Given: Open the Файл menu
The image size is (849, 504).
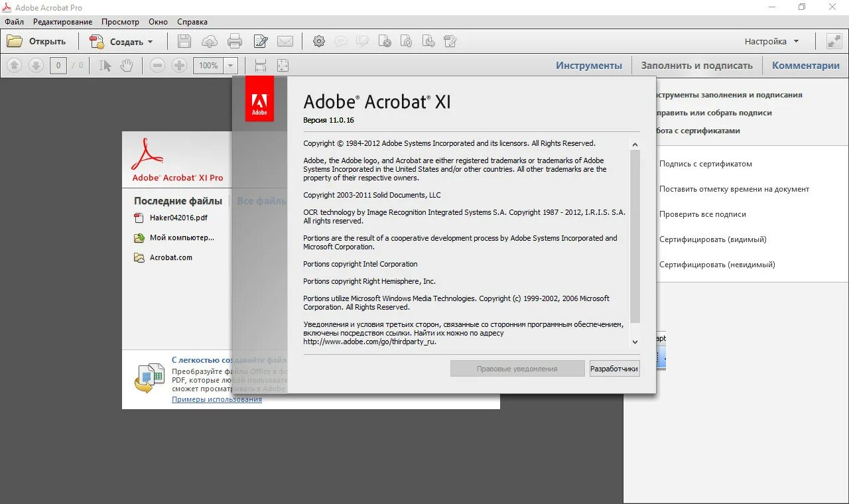Looking at the screenshot, I should [x=14, y=22].
